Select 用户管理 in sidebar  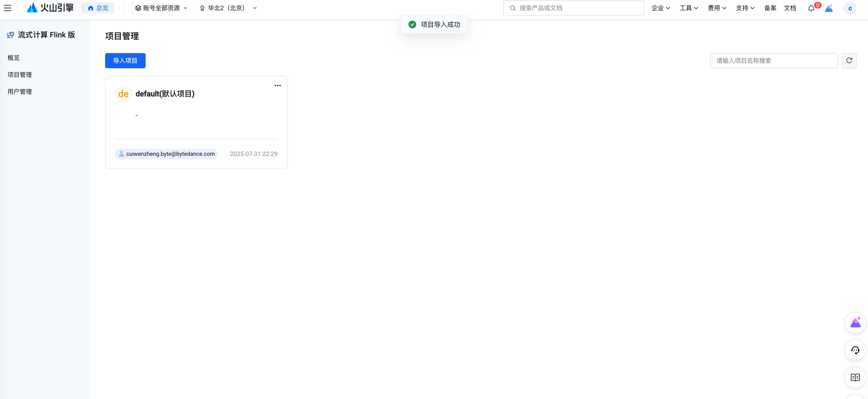(x=19, y=91)
